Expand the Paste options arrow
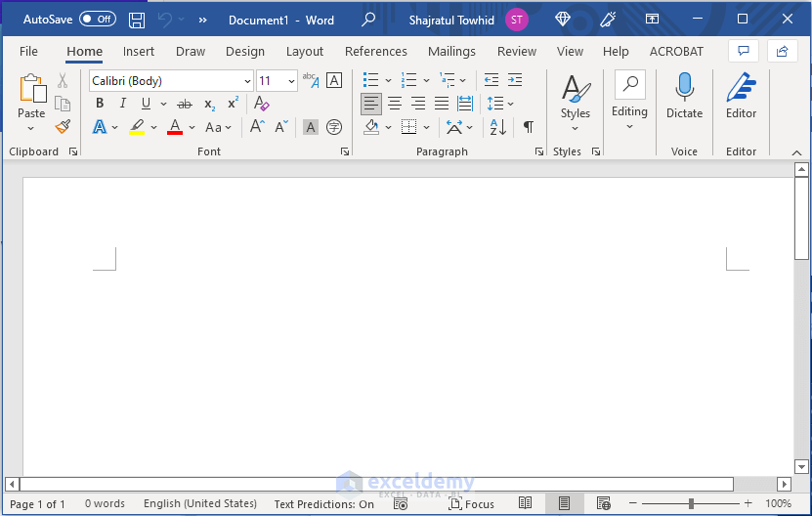812x516 pixels. (30, 128)
